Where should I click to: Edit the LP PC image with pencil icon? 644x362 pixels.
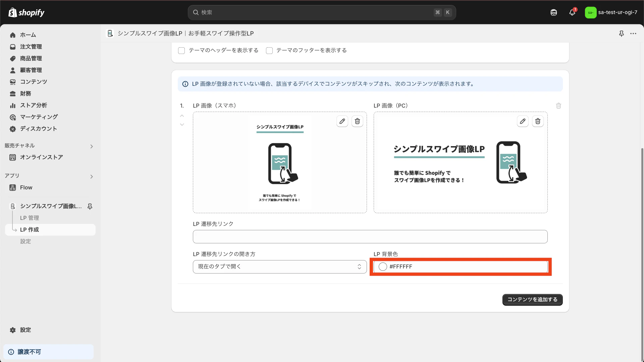[x=523, y=121]
